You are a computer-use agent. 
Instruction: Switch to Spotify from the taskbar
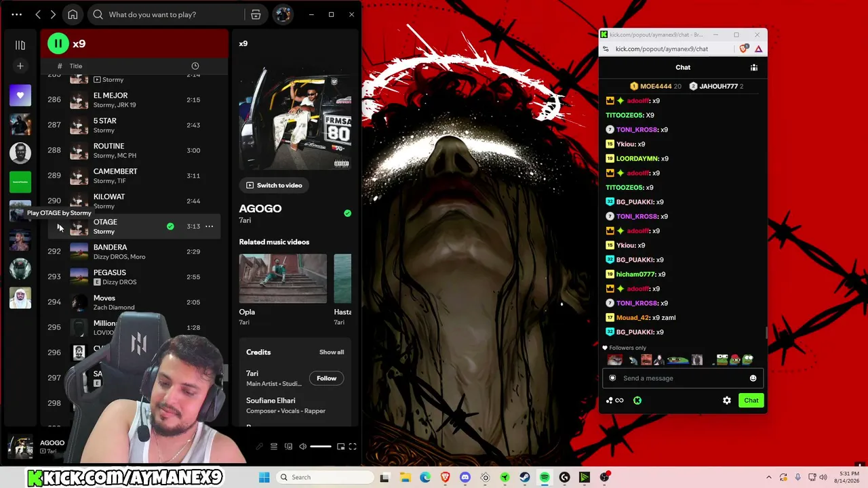click(545, 477)
